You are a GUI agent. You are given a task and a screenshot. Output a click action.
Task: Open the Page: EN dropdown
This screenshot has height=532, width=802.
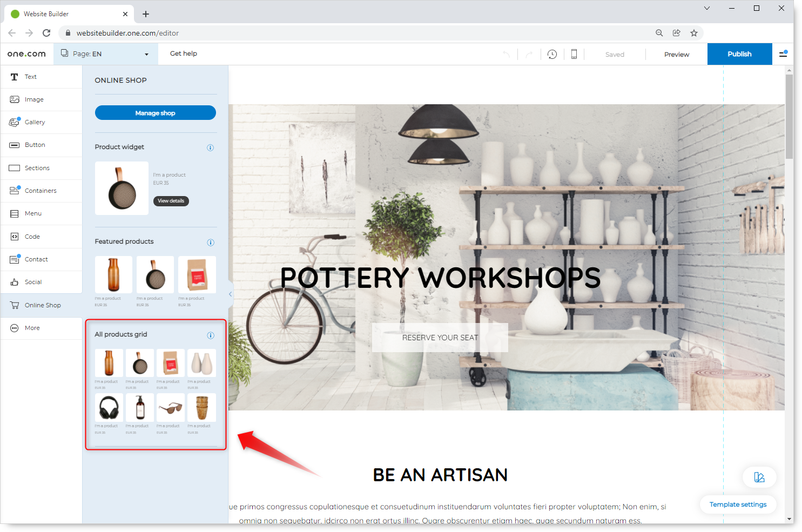105,54
